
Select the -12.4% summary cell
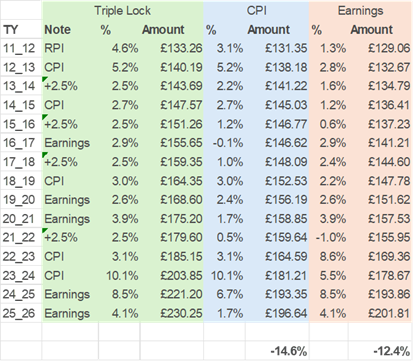380,351
